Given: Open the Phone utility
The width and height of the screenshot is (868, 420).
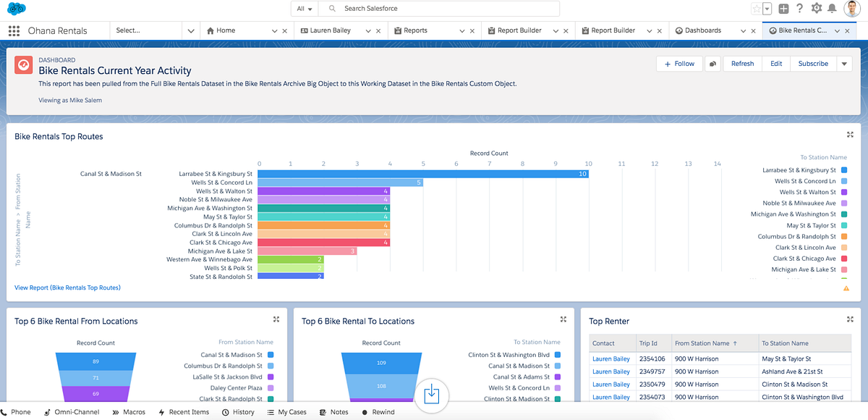Looking at the screenshot, I should pos(16,412).
